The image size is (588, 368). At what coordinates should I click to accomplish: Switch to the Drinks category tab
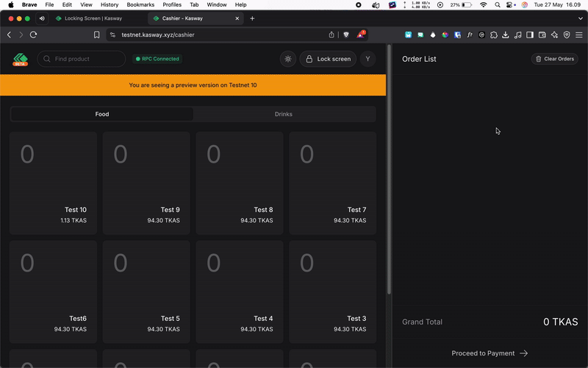click(x=284, y=114)
